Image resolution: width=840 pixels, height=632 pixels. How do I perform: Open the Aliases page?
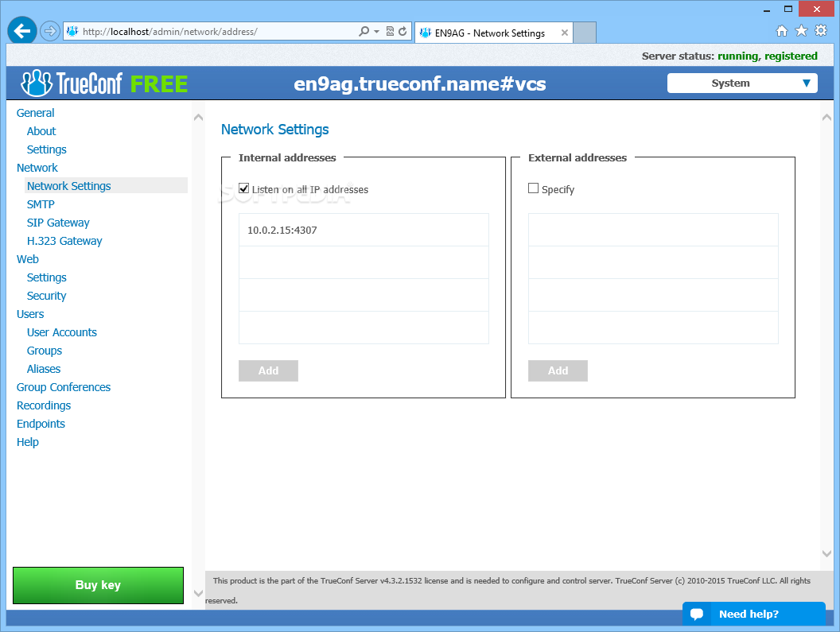(x=44, y=369)
